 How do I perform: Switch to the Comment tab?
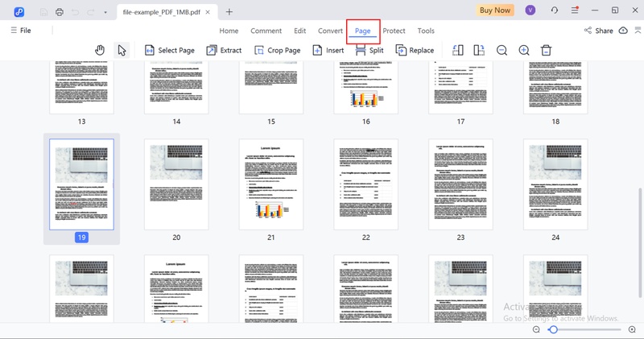(266, 31)
